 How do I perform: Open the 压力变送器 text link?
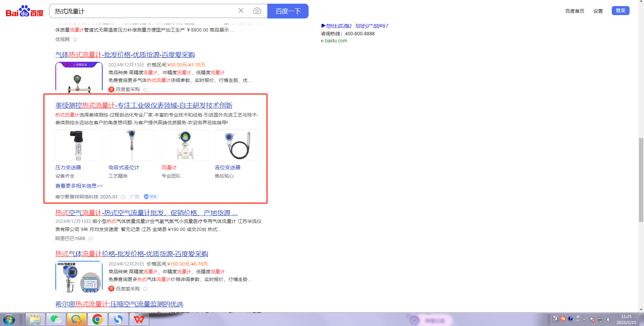(68, 168)
